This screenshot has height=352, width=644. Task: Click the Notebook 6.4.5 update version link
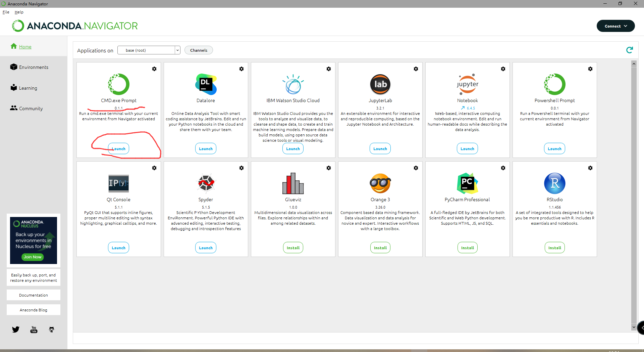coord(468,108)
